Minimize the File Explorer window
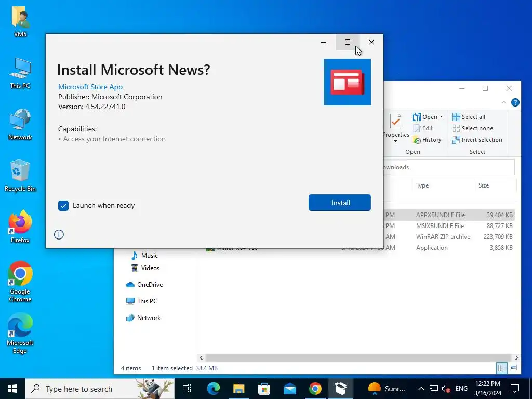 [462, 88]
